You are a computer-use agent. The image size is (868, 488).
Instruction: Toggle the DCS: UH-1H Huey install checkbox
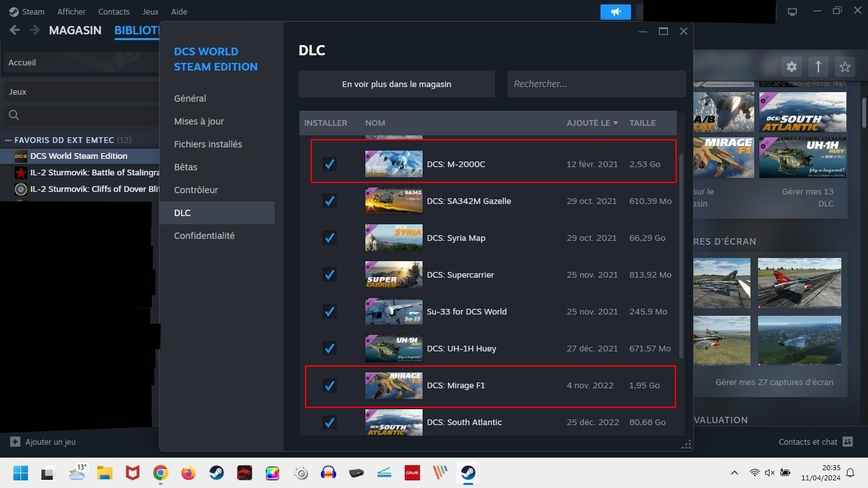329,348
